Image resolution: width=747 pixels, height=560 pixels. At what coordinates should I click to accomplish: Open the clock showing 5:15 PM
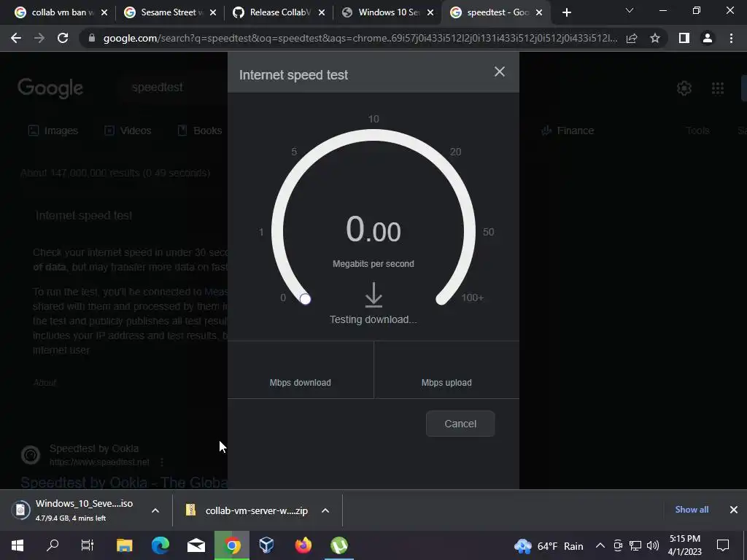(684, 545)
